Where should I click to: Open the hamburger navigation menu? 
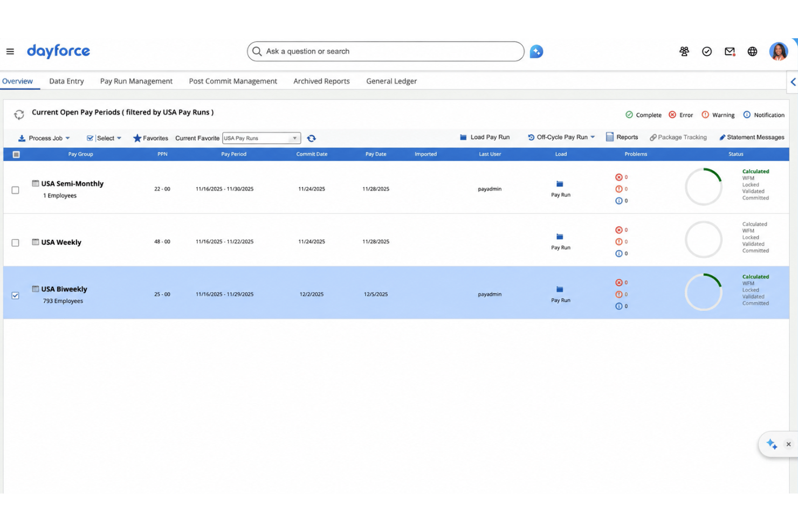(x=10, y=51)
